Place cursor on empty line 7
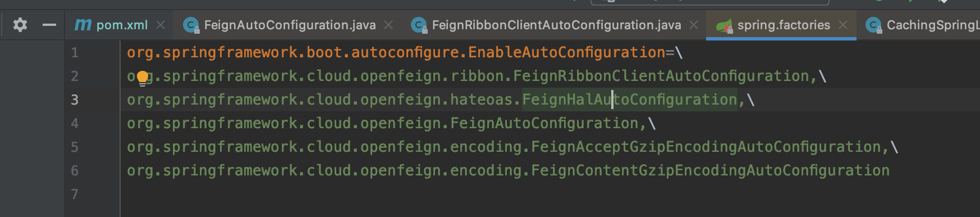The height and width of the screenshot is (217, 980). [x=505, y=194]
